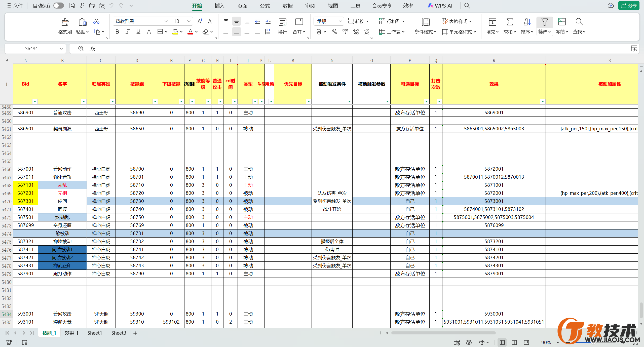Toggle the AutoSave (自动保存) switch

59,6
